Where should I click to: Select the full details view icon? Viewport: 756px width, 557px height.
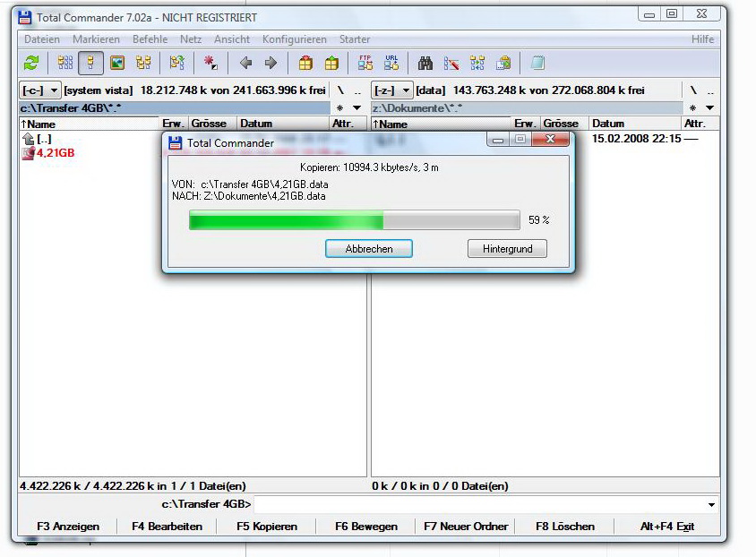(90, 63)
